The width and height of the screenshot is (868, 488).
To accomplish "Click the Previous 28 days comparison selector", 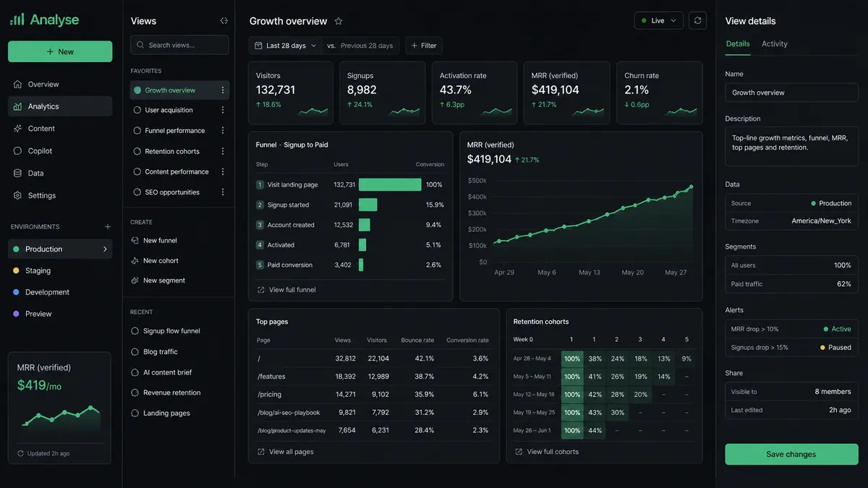I will click(360, 46).
